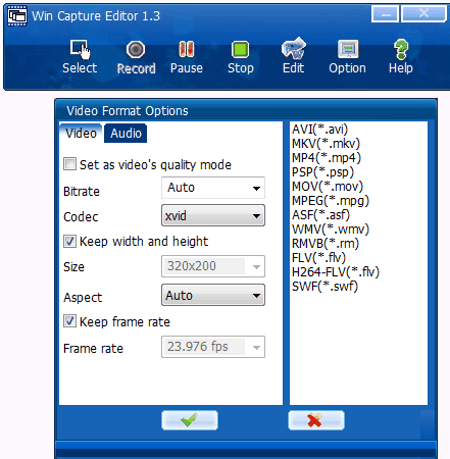Image resolution: width=450 pixels, height=459 pixels.
Task: Select ASF(*.asf) format
Action: [321, 215]
